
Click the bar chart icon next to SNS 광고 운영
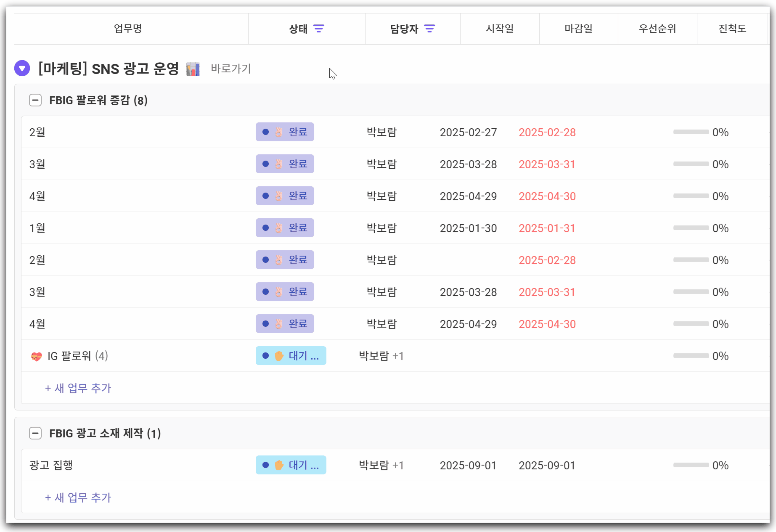tap(193, 69)
